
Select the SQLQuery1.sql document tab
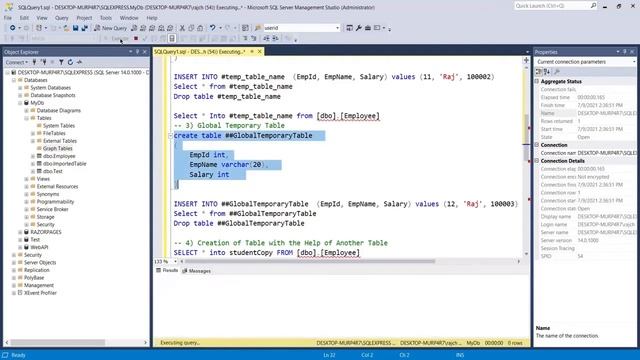click(200, 52)
